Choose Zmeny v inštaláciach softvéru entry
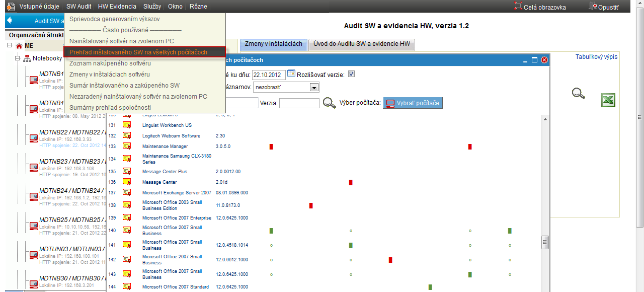Viewport: 644px width, 292px height. coord(110,74)
